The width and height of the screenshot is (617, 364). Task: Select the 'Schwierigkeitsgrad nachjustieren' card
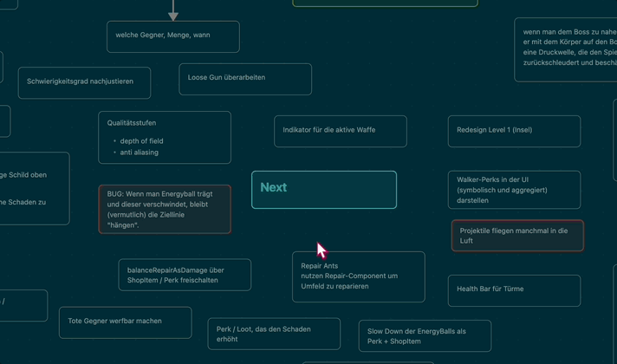point(84,82)
